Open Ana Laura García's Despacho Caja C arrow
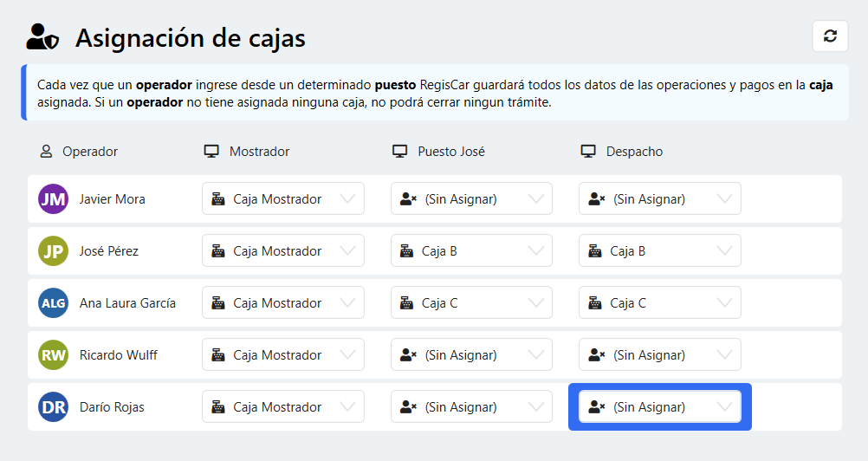Image resolution: width=868 pixels, height=461 pixels. (x=724, y=302)
